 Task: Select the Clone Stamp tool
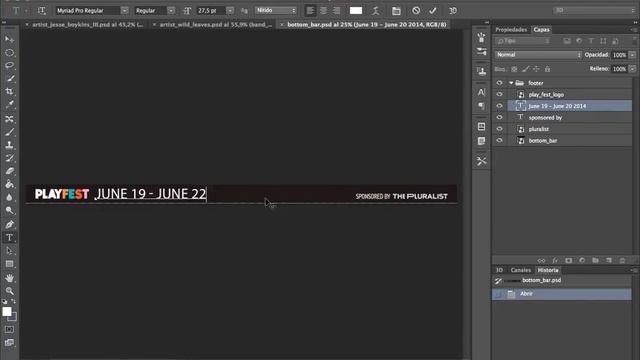[9, 145]
